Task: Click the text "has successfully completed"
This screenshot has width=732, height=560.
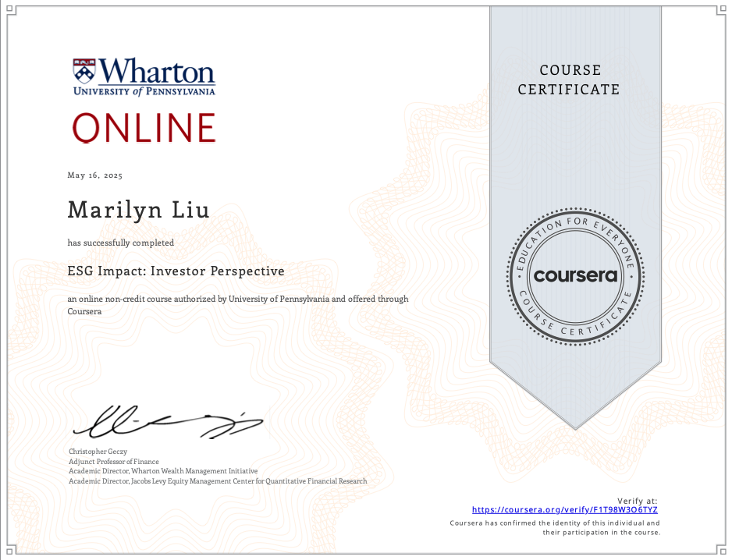Action: (120, 243)
